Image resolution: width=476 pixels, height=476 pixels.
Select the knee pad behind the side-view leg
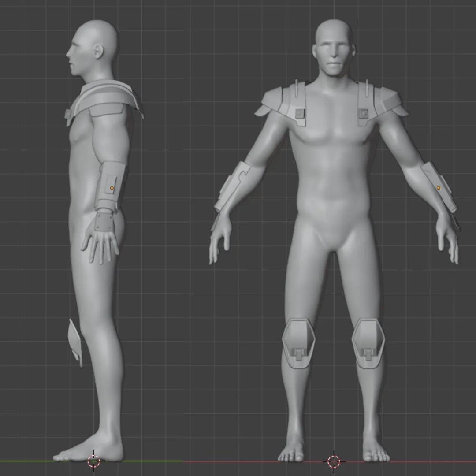pyautogui.click(x=74, y=343)
